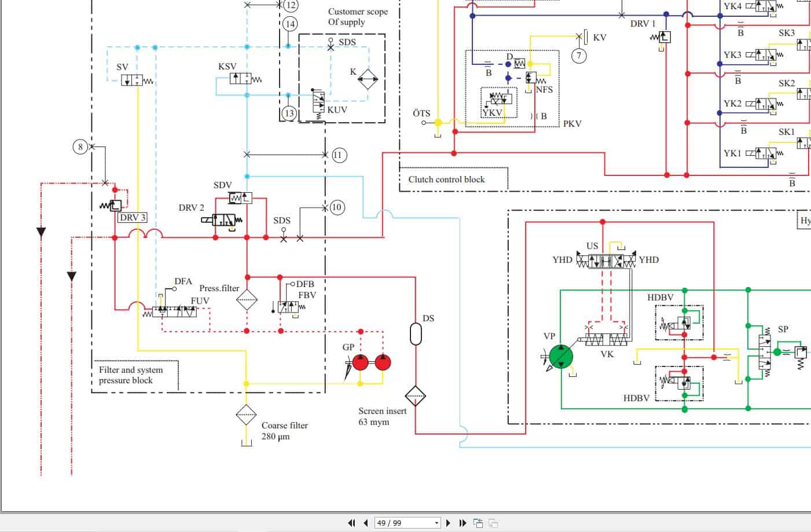Click the circled number 7 marker near KV

click(x=578, y=56)
